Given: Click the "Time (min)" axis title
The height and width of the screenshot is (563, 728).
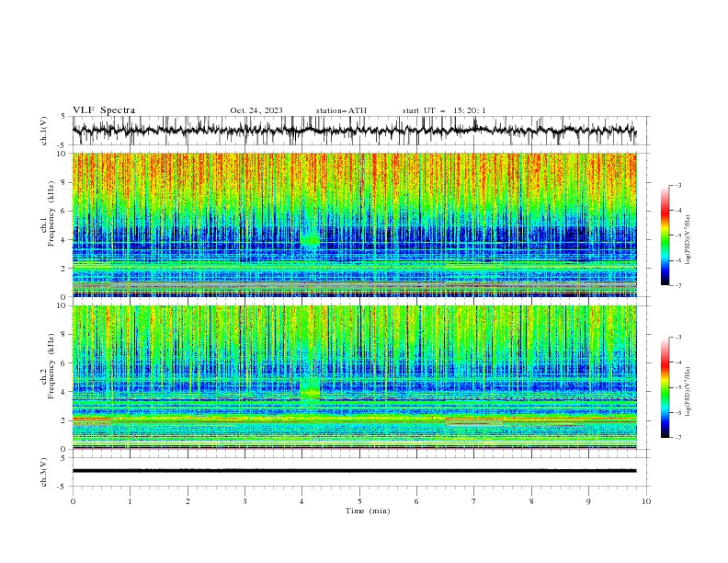Looking at the screenshot, I should tap(368, 511).
